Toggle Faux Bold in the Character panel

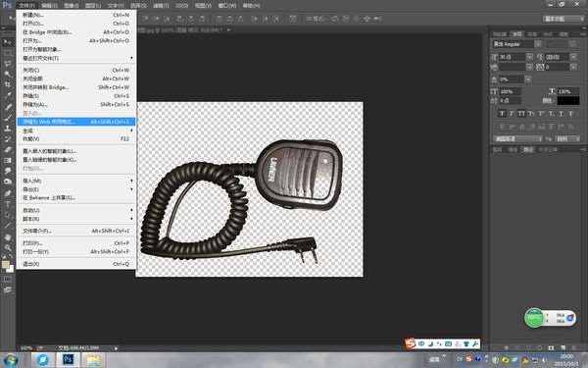coord(502,114)
